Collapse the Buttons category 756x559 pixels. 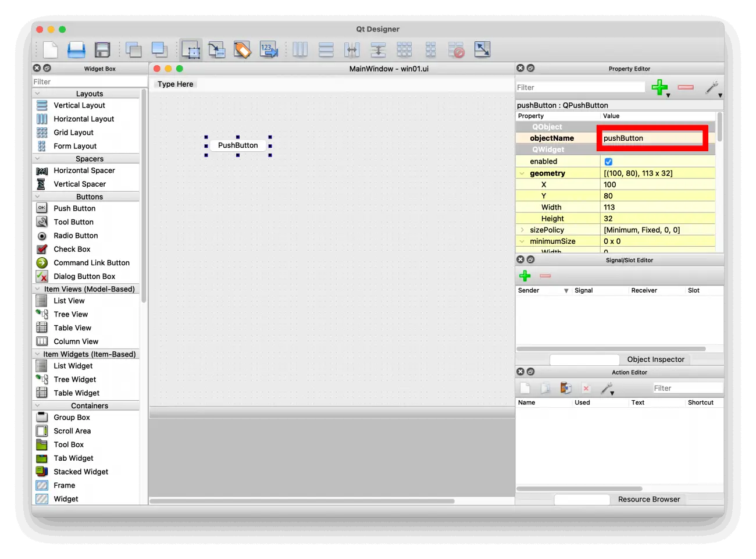(38, 197)
